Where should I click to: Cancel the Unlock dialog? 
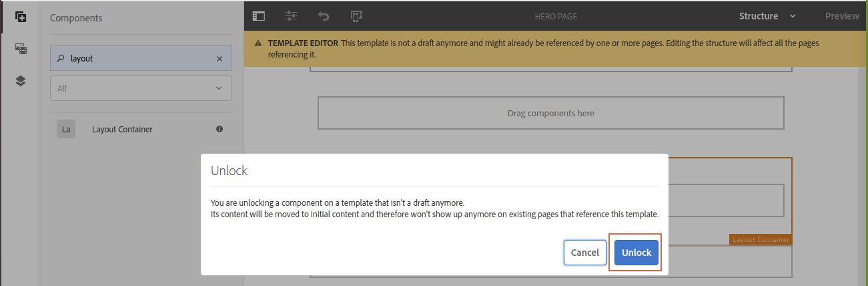(584, 253)
